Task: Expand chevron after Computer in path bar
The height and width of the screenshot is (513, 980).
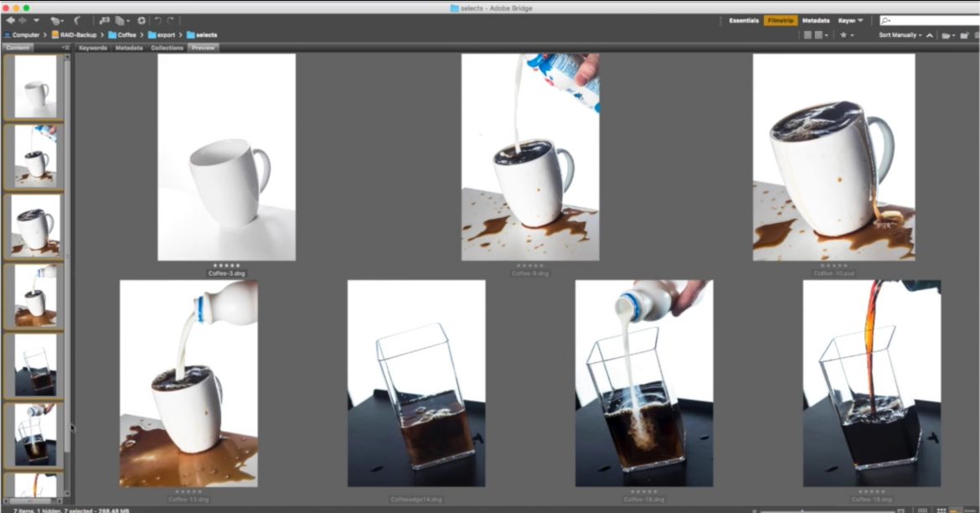Action: click(x=45, y=35)
